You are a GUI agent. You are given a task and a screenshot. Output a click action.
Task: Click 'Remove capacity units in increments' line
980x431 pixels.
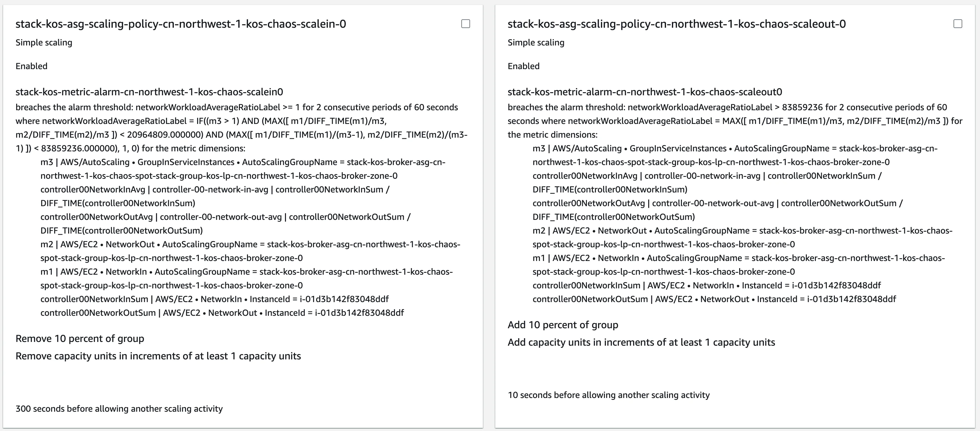point(158,356)
